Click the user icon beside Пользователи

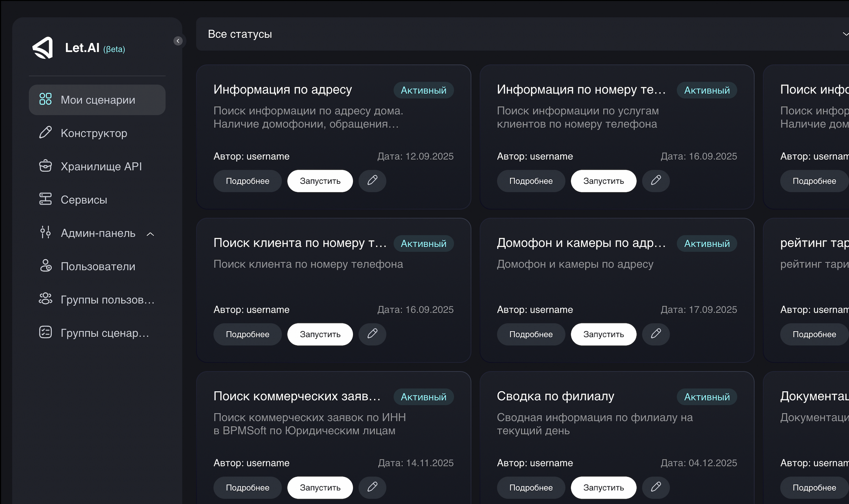(46, 266)
